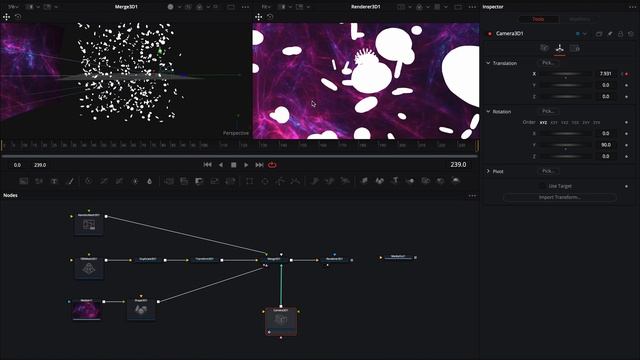Click Pick button beside Rotation
Screen dimensions: 640x360
pyautogui.click(x=548, y=111)
